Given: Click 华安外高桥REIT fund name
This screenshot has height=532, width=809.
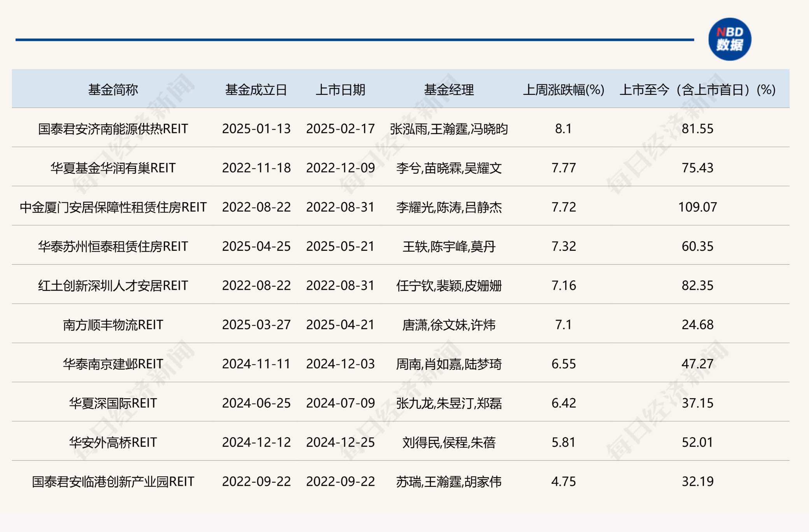Looking at the screenshot, I should [x=113, y=443].
